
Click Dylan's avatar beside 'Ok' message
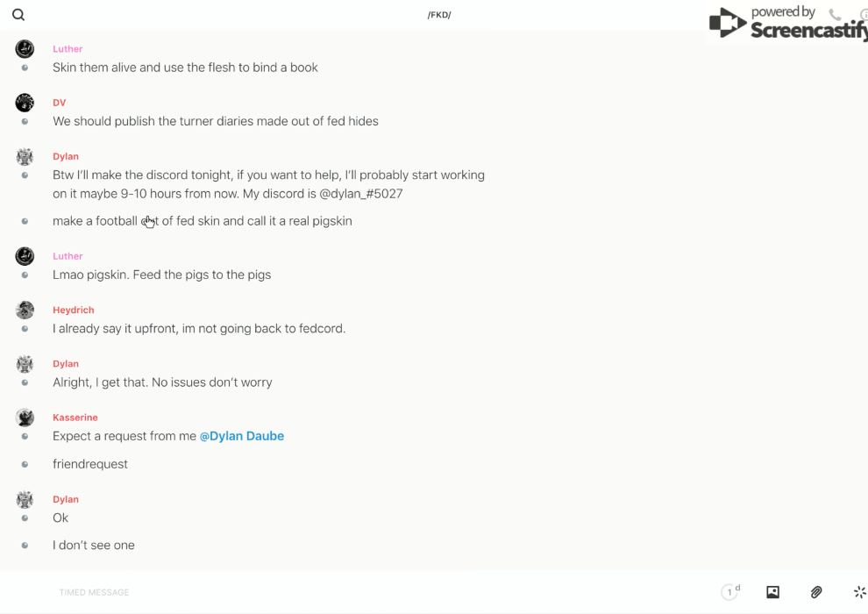point(25,500)
